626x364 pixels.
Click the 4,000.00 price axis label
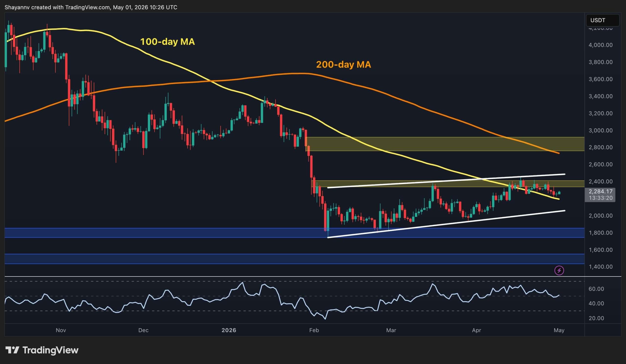point(600,45)
